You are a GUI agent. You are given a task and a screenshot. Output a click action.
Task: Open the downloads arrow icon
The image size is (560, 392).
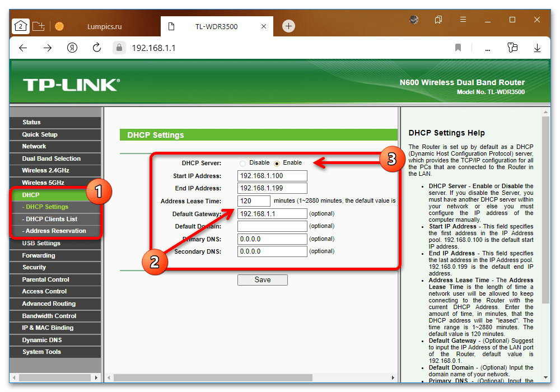tap(538, 48)
